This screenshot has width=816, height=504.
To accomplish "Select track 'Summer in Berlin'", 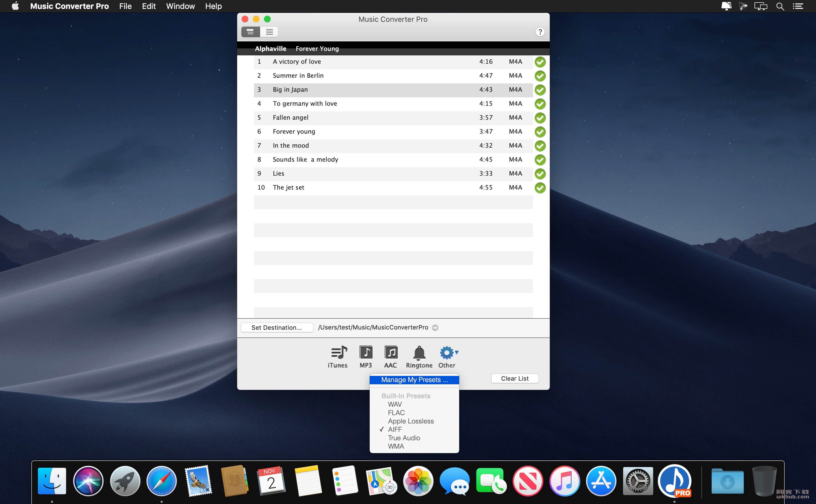I will click(393, 76).
